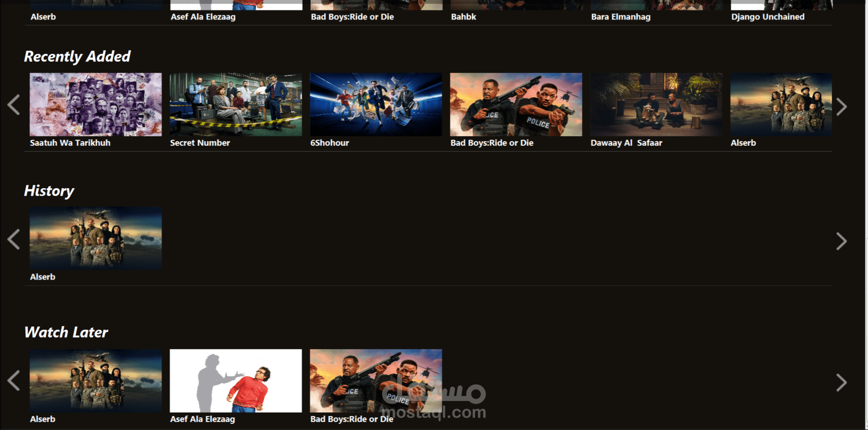Click the Bara Elmanhag title
This screenshot has height=430, width=868.
click(621, 17)
